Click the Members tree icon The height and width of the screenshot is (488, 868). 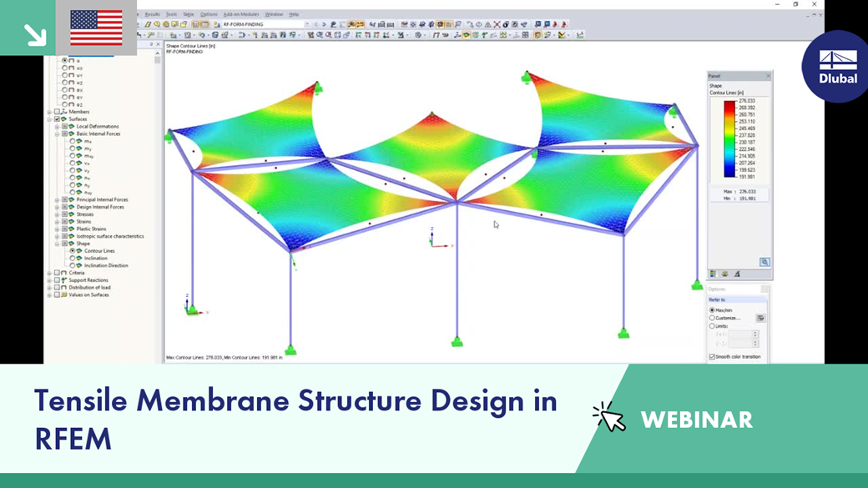63,112
